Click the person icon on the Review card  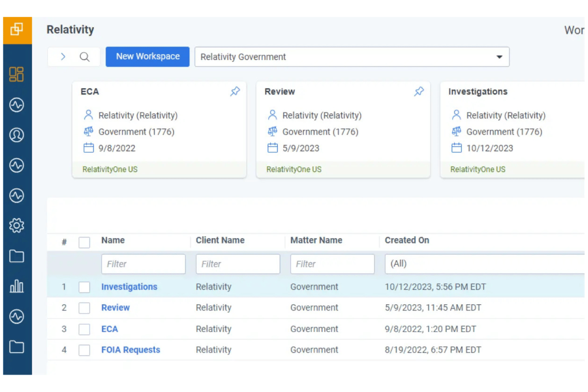273,115
